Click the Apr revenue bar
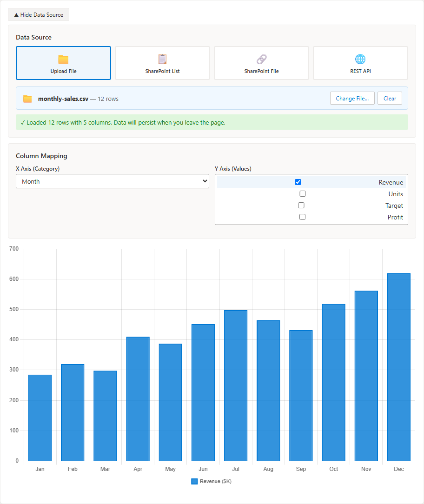The height and width of the screenshot is (504, 424). click(x=138, y=399)
